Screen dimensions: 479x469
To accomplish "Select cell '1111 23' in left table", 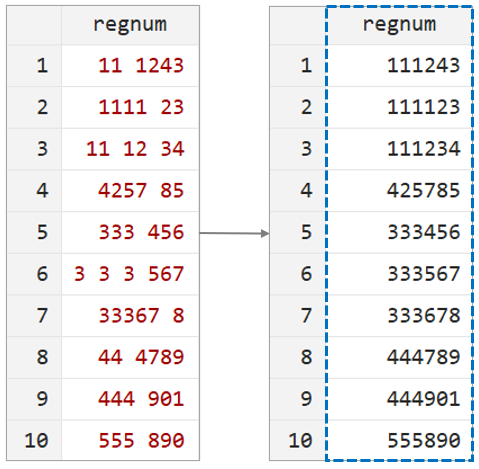I will [130, 107].
